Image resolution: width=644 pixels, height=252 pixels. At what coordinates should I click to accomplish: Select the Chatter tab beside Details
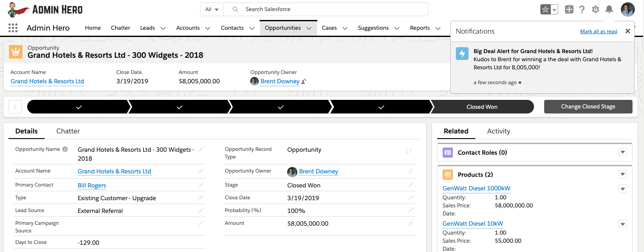(x=68, y=131)
